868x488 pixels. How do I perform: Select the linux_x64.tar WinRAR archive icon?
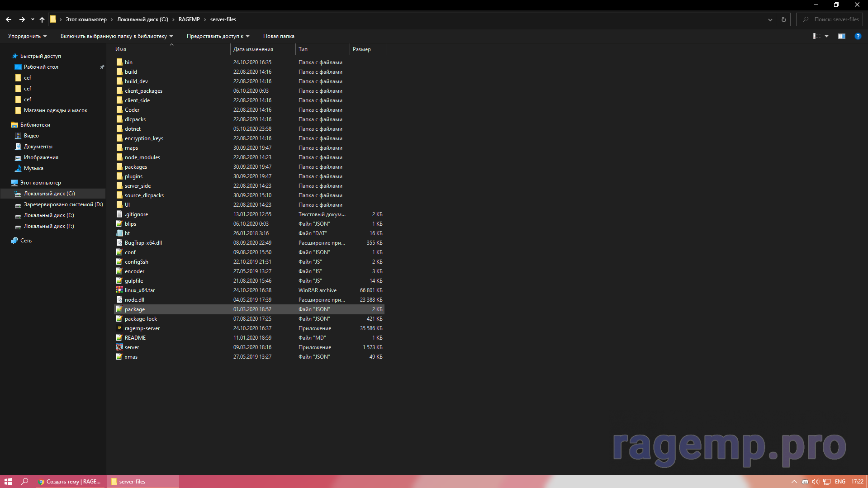[x=119, y=290]
